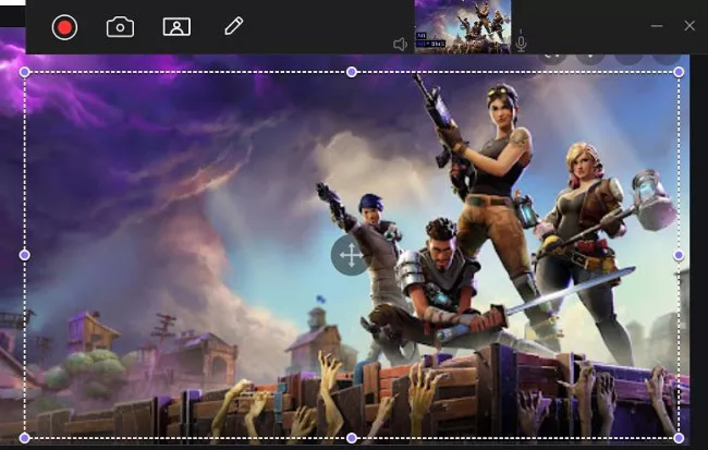This screenshot has height=450, width=708.
Task: Toggle the system sound speaker icon
Action: (400, 44)
